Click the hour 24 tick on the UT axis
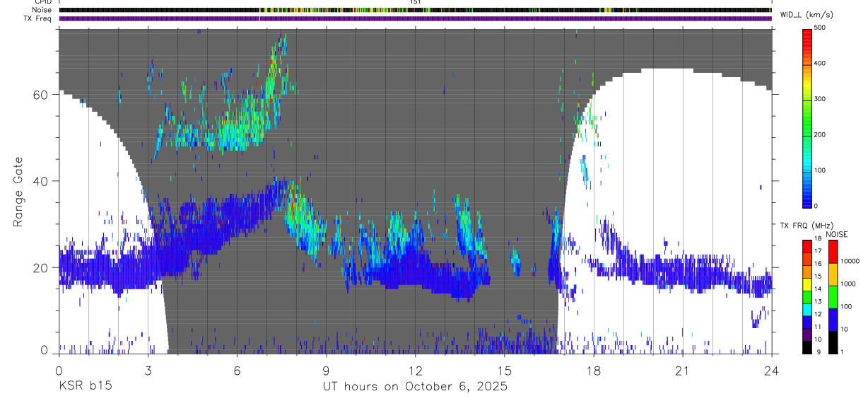868x401 pixels. click(x=771, y=370)
